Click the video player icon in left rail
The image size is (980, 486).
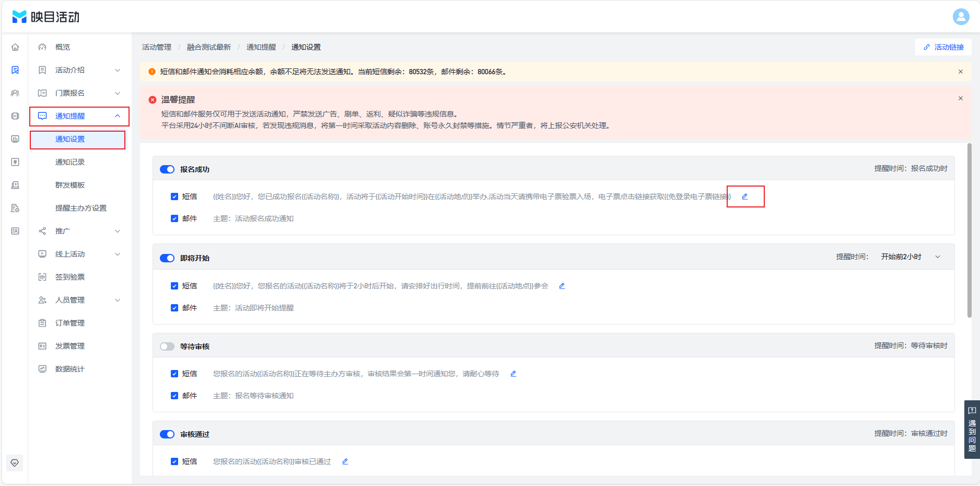[15, 116]
